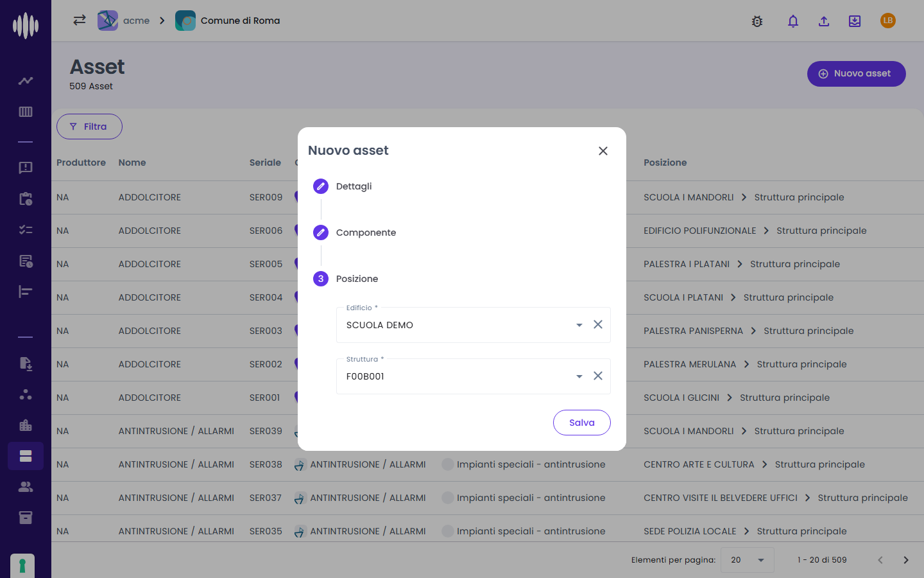Viewport: 924px width, 578px height.
Task: Clear the Edificio field value
Action: (598, 324)
